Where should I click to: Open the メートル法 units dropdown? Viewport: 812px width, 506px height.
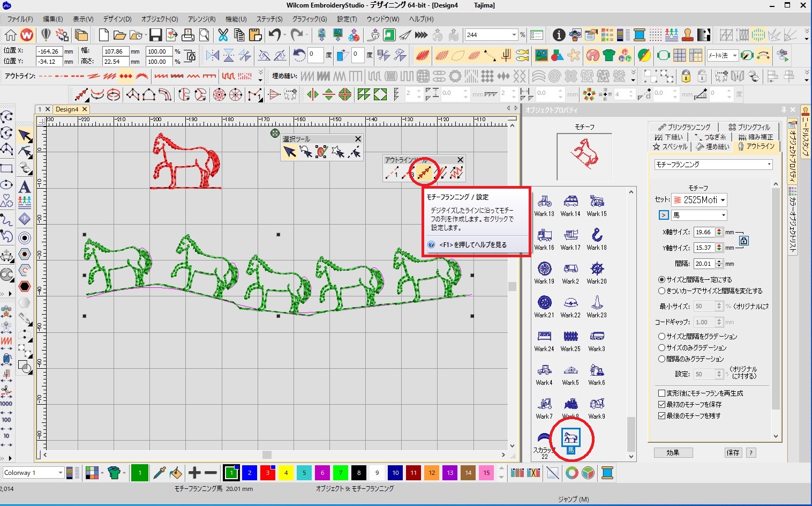pos(735,55)
